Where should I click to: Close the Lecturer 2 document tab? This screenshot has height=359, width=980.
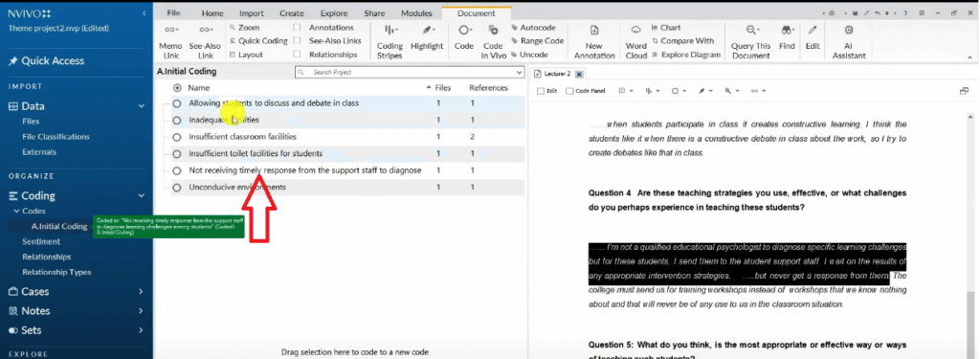[x=579, y=74]
